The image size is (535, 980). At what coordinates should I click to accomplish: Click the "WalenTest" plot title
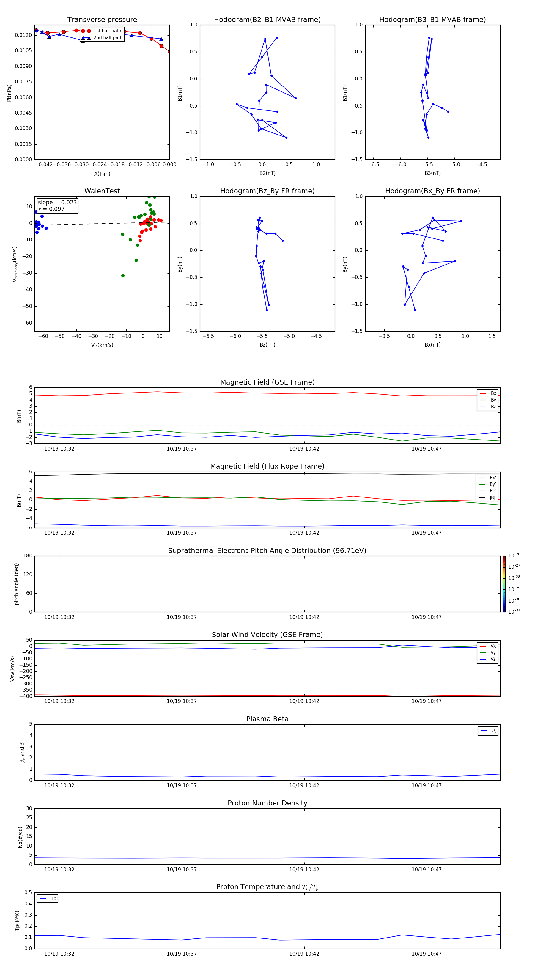point(102,191)
